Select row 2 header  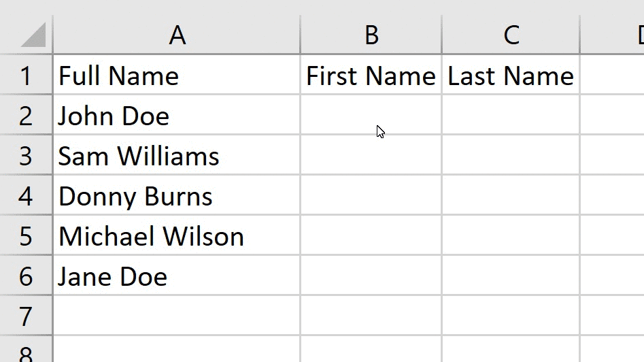coord(26,116)
